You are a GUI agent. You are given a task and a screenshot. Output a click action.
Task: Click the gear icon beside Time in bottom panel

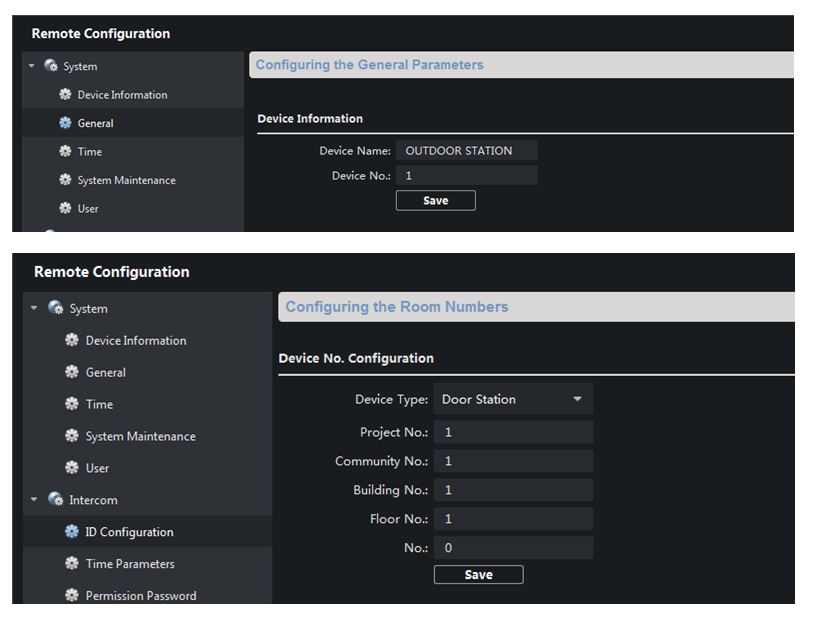click(x=72, y=404)
